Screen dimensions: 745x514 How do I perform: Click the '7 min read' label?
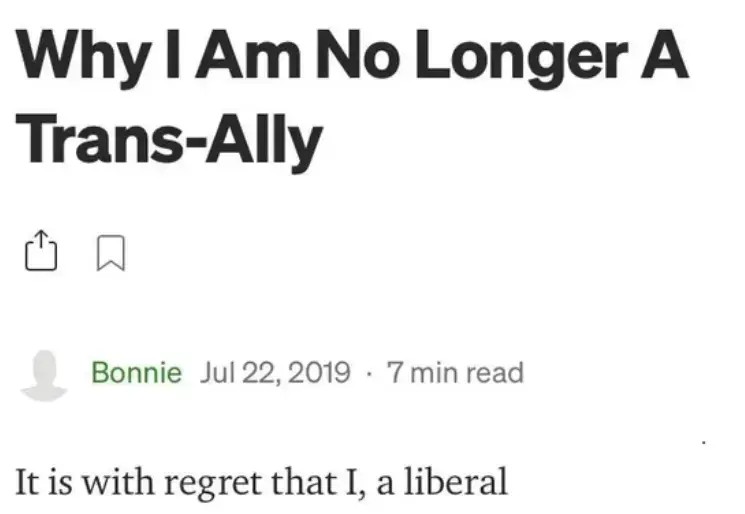(x=454, y=374)
